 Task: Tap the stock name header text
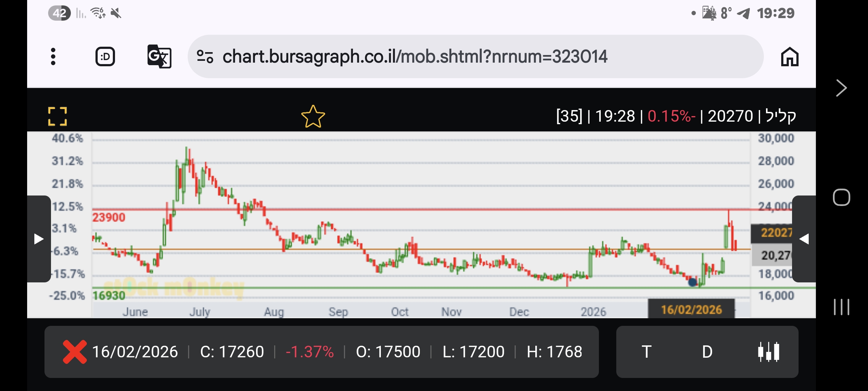point(781,116)
